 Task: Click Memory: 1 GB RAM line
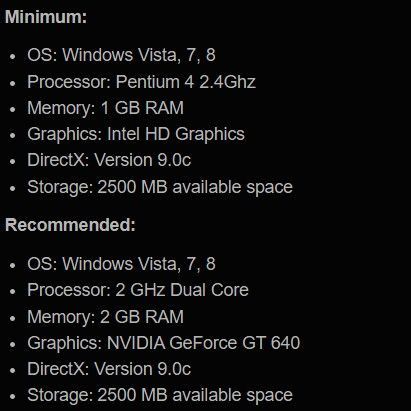(106, 108)
